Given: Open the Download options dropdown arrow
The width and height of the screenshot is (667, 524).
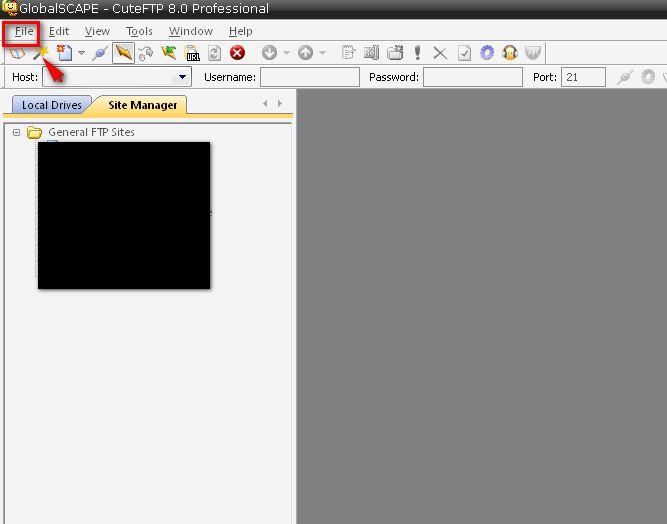Looking at the screenshot, I should tap(286, 53).
